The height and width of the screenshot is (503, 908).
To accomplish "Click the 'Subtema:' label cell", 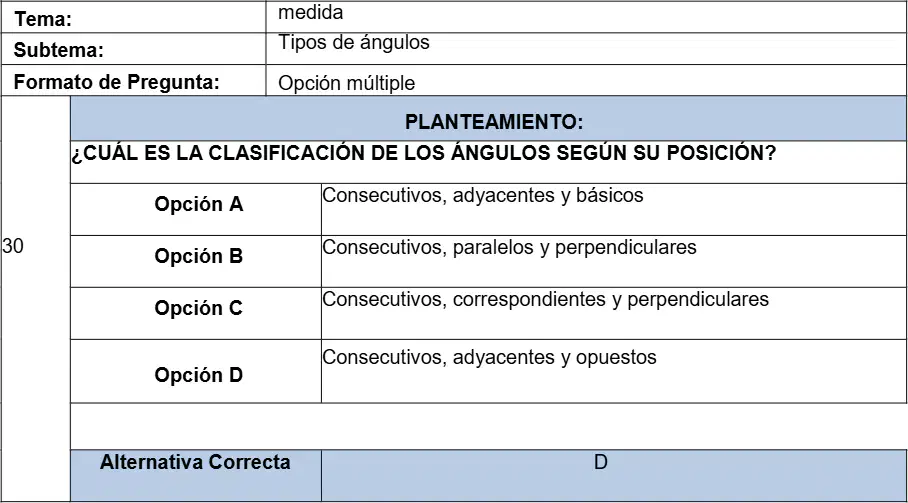I will pos(133,49).
